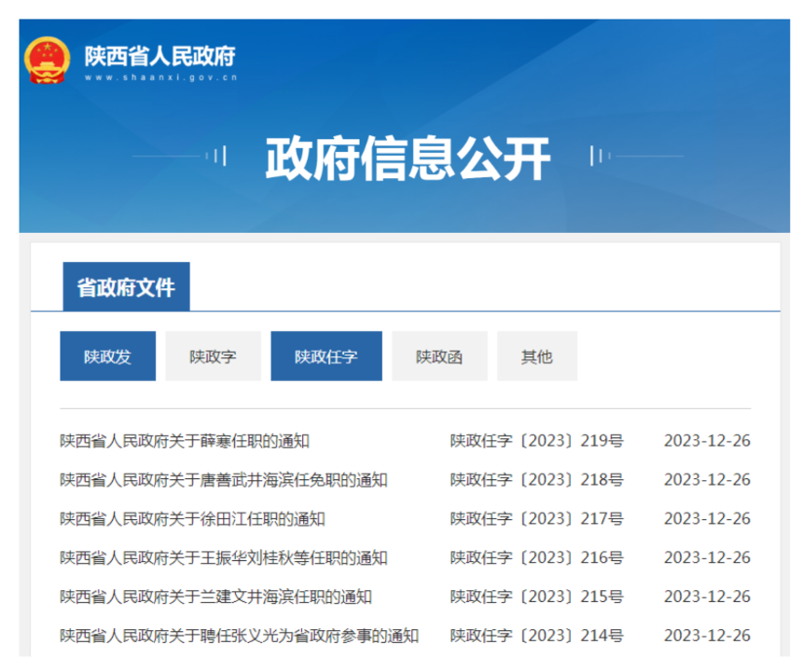Image resolution: width=802 pixels, height=672 pixels.
Task: Click document number 陕政任字〔2023〕219号
Action: coord(536,441)
